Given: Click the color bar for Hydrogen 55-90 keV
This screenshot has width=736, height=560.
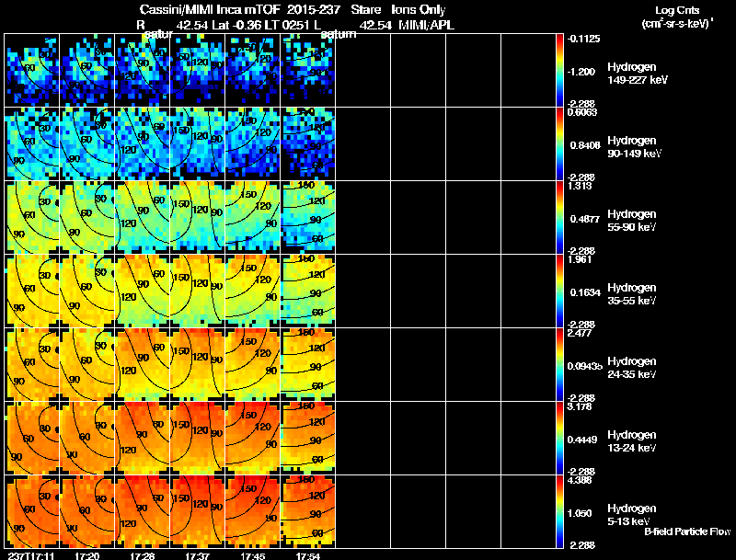Looking at the screenshot, I should tap(560, 218).
